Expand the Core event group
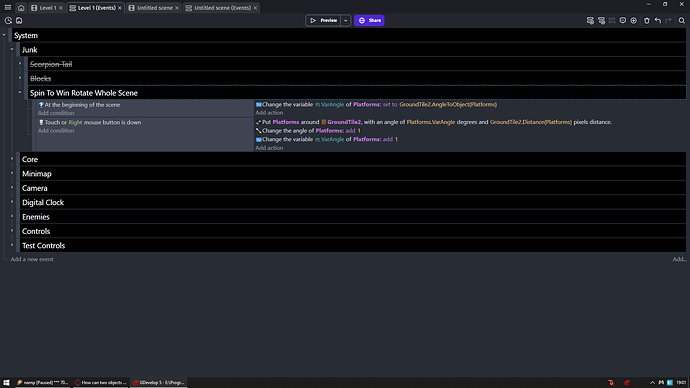The width and height of the screenshot is (690, 388). point(12,159)
